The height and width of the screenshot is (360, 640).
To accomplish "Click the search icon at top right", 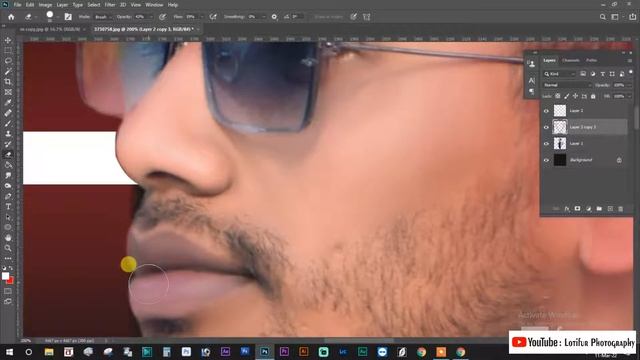I will (x=603, y=17).
